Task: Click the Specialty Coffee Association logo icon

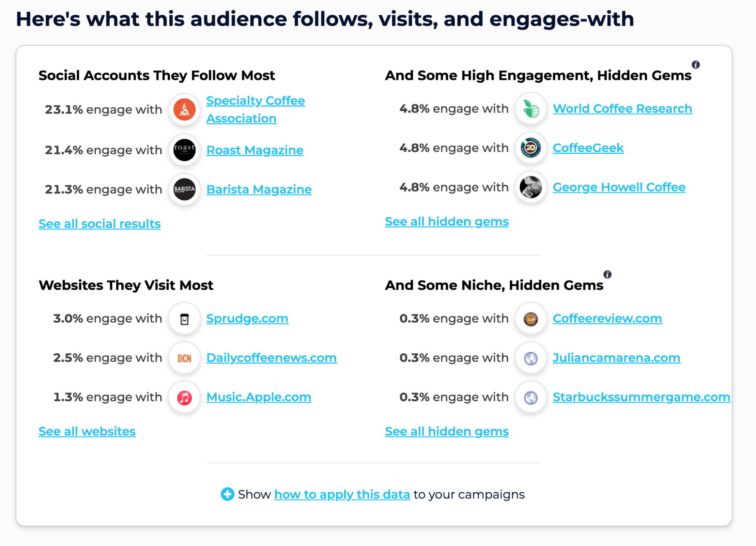Action: pos(184,109)
